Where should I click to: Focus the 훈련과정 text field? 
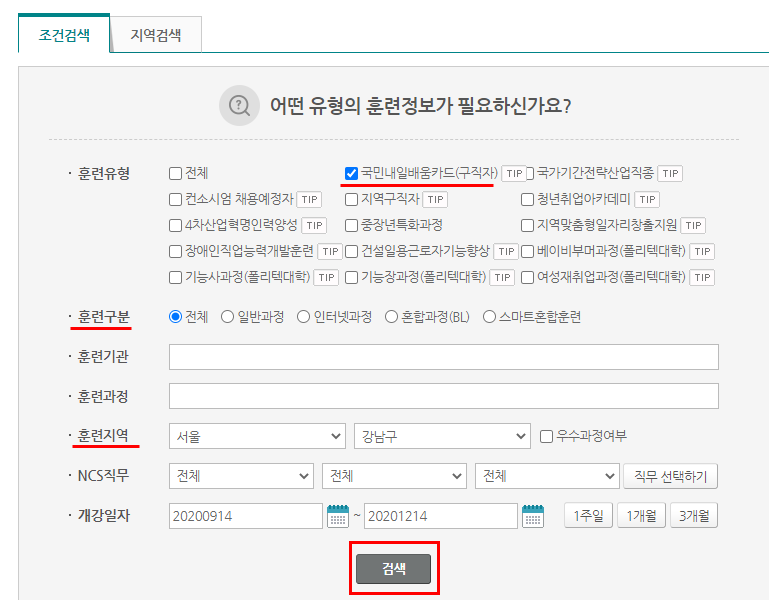click(444, 396)
